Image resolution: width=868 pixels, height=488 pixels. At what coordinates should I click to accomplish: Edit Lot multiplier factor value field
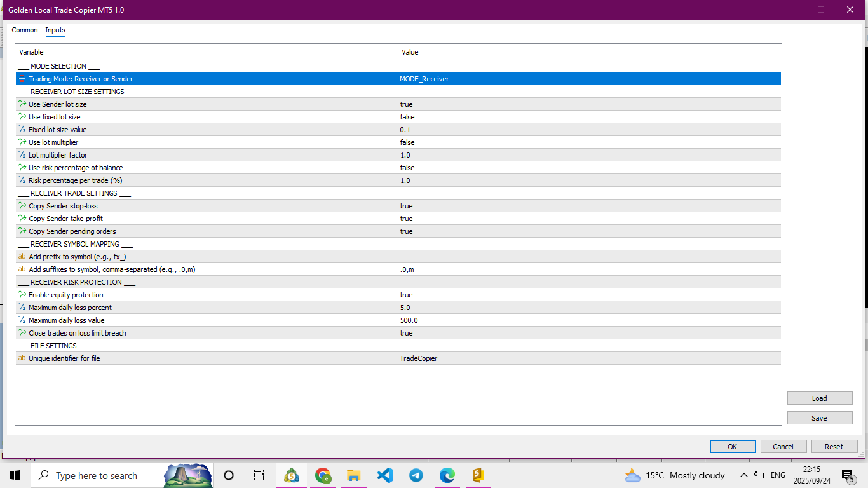point(589,155)
